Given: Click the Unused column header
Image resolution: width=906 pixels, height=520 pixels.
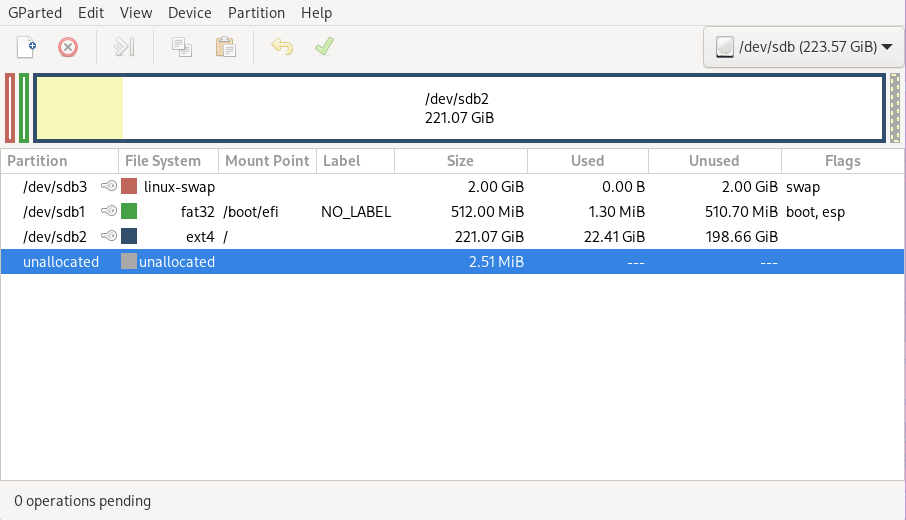Looking at the screenshot, I should point(715,161).
